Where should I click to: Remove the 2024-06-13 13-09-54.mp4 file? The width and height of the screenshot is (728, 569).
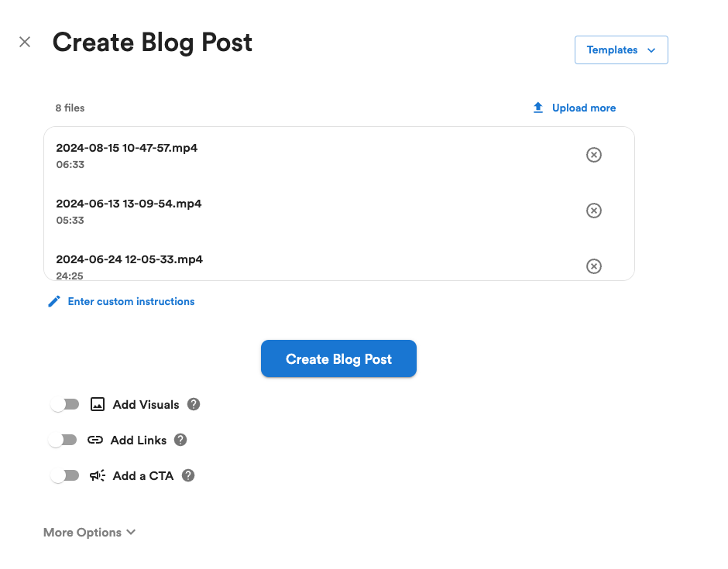[x=593, y=211]
